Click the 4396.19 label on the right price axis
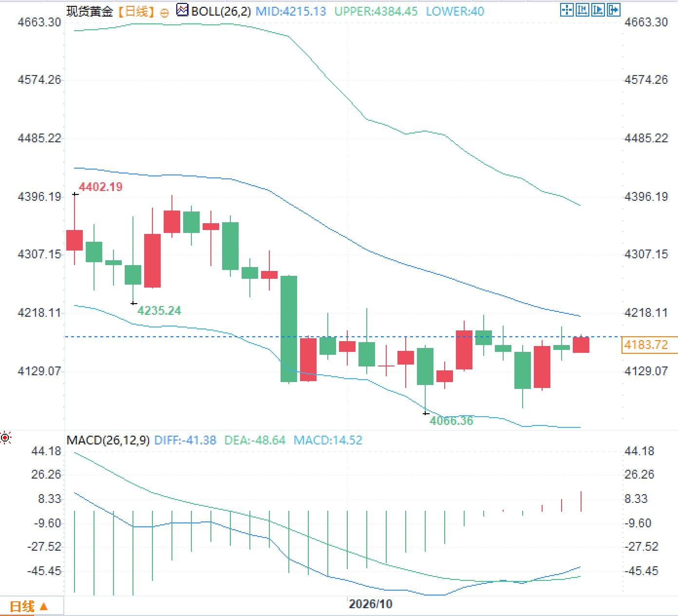 [646, 197]
